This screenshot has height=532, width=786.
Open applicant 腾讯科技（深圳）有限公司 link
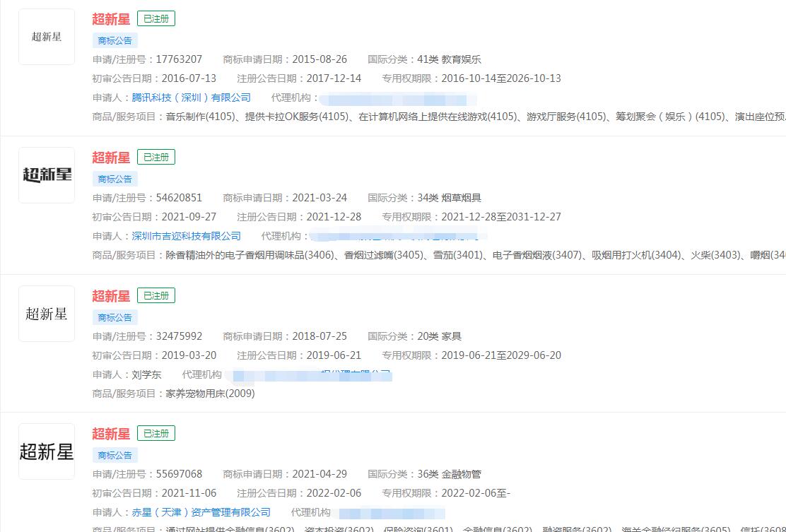[x=191, y=97]
